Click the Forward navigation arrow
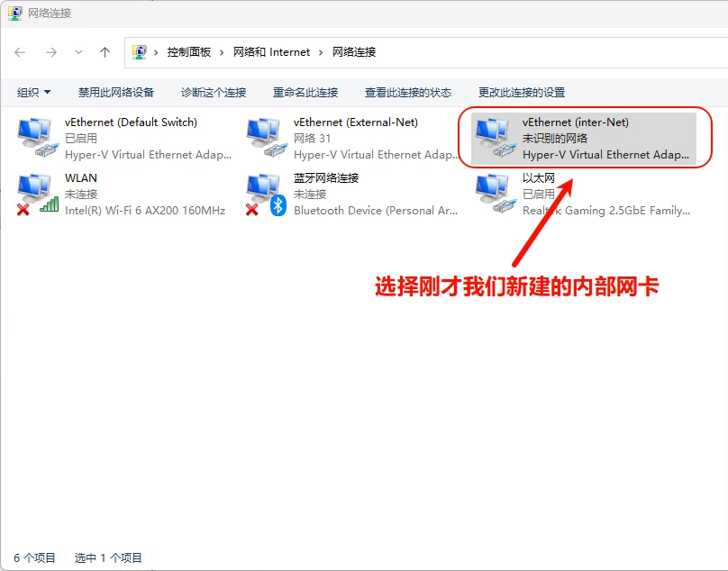The image size is (728, 571). [x=51, y=52]
